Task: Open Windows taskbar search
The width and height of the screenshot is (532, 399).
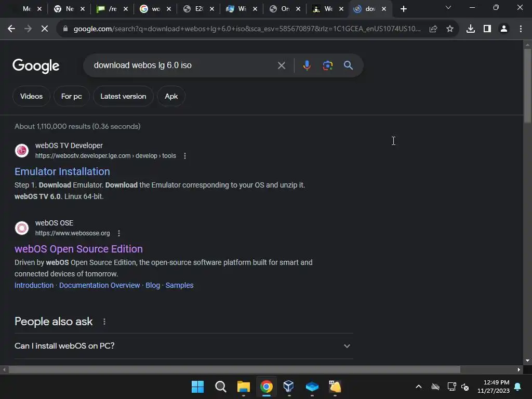Action: tap(220, 387)
